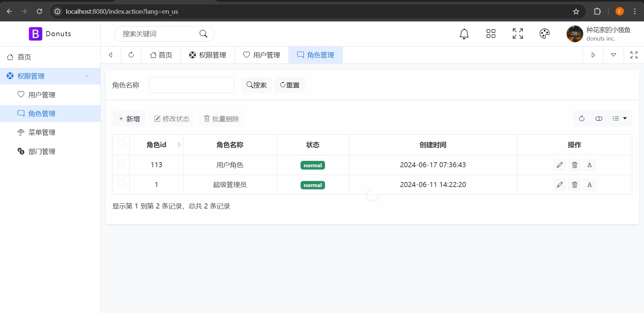Click the table refresh icon
Image resolution: width=644 pixels, height=313 pixels.
pos(582,119)
